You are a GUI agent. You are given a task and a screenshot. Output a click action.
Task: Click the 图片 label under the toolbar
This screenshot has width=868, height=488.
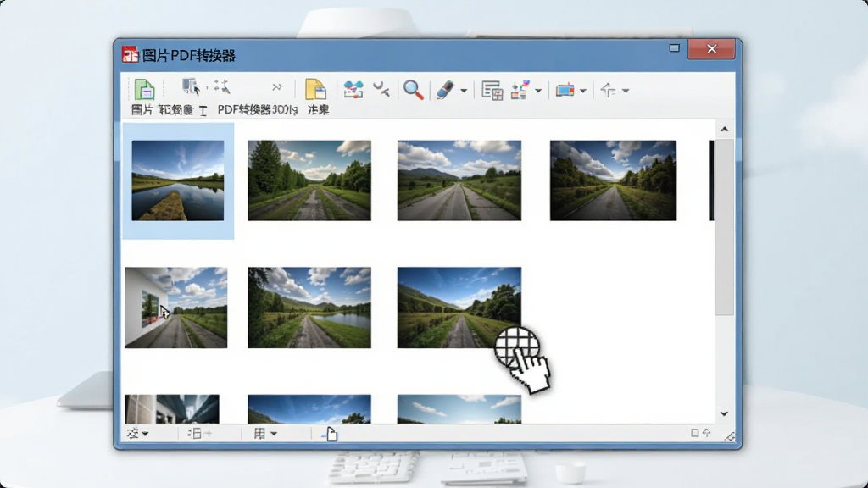(x=142, y=109)
